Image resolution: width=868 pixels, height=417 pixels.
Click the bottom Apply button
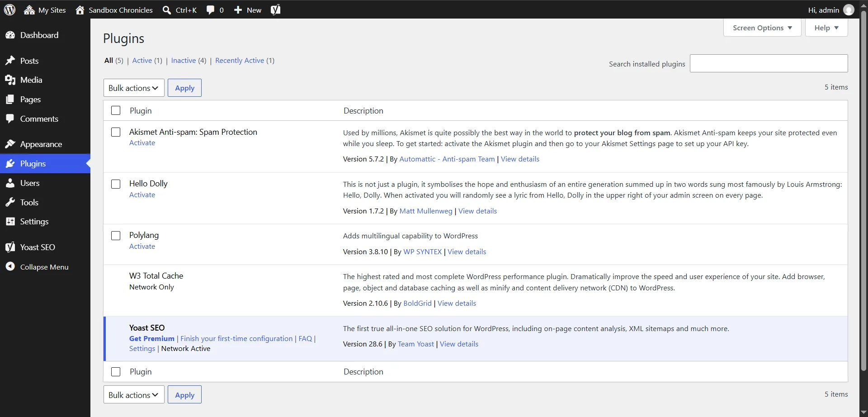point(184,395)
